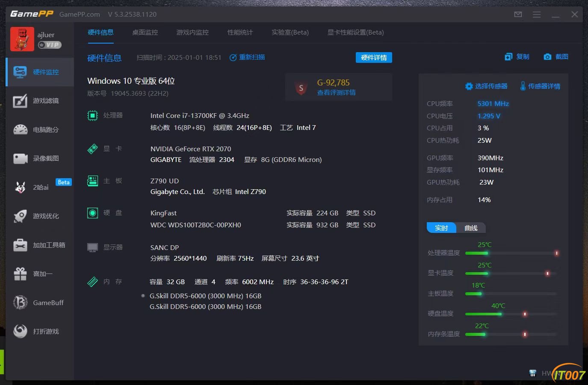Switch to the 显卡性能设置(Beta) tab
The width and height of the screenshot is (588, 385).
pos(355,32)
